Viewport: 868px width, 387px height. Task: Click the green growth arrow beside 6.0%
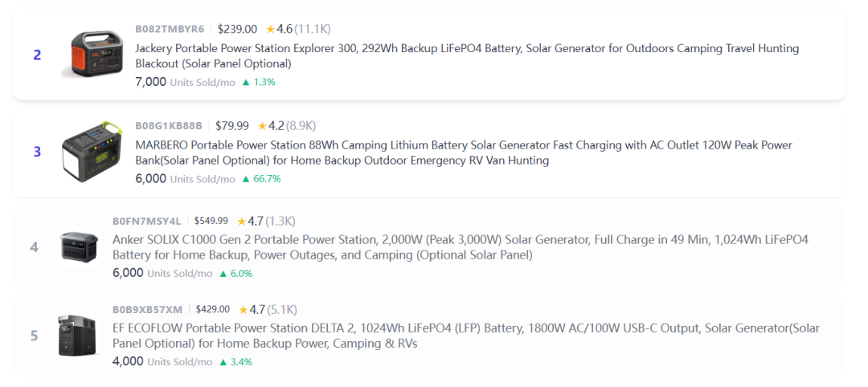pyautogui.click(x=223, y=274)
